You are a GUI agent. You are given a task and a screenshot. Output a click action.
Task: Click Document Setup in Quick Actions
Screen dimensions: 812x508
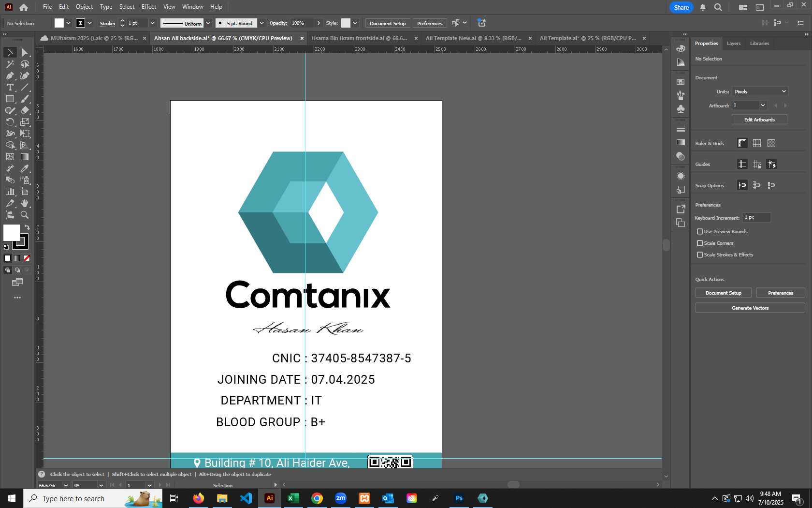724,293
